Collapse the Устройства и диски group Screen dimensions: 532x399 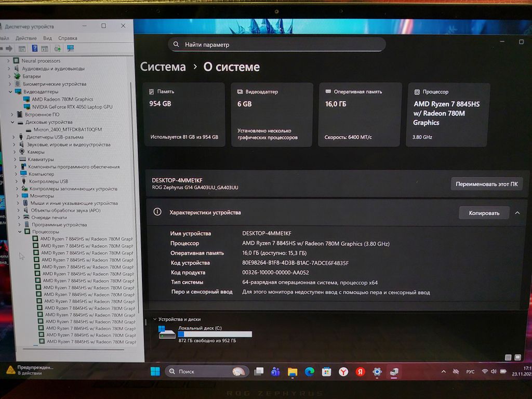tap(154, 319)
